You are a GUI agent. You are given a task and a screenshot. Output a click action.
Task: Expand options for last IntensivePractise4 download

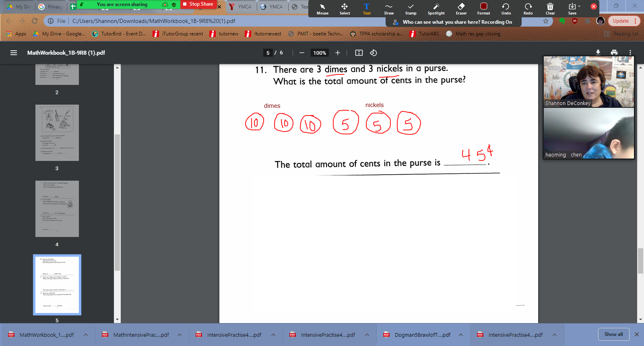[x=555, y=335]
